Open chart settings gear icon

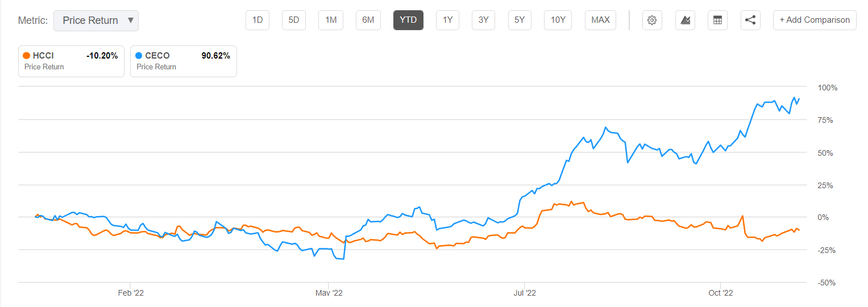652,20
